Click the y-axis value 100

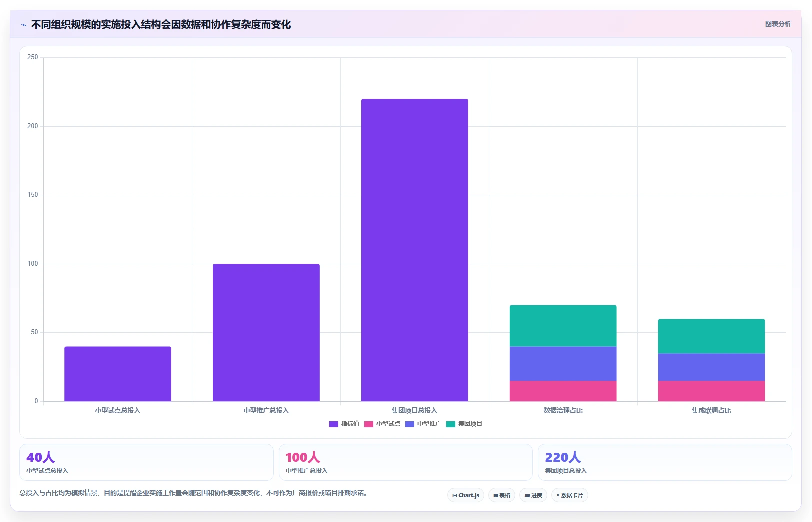coord(33,264)
